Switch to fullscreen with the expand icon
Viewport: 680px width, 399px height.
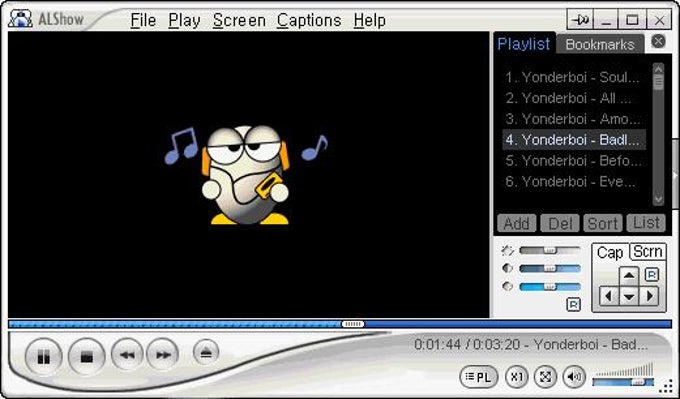(x=545, y=377)
